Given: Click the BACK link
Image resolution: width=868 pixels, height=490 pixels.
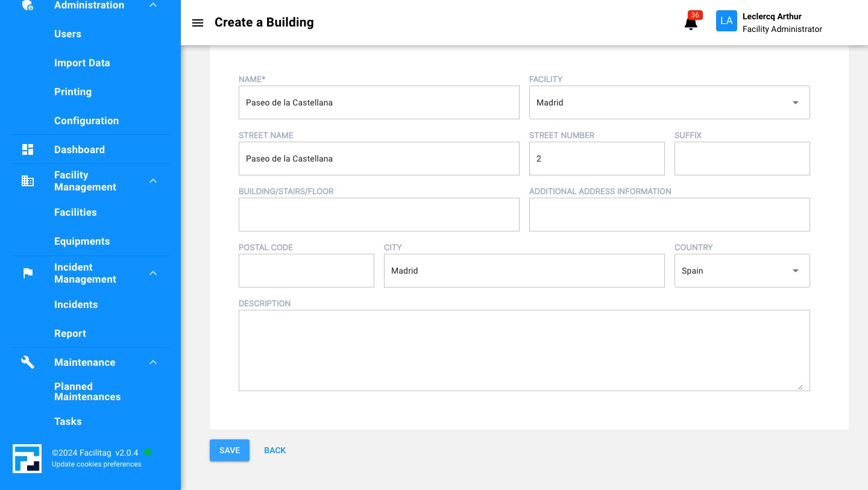Looking at the screenshot, I should [x=275, y=450].
